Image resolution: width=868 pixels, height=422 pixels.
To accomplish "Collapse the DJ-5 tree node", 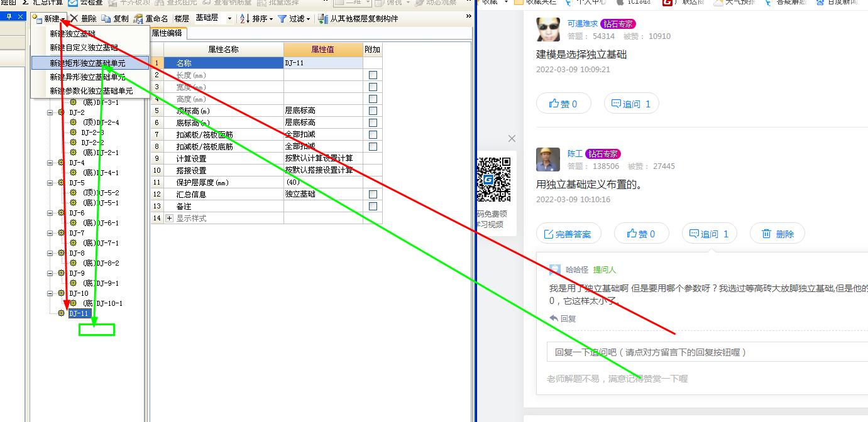I will tap(50, 183).
